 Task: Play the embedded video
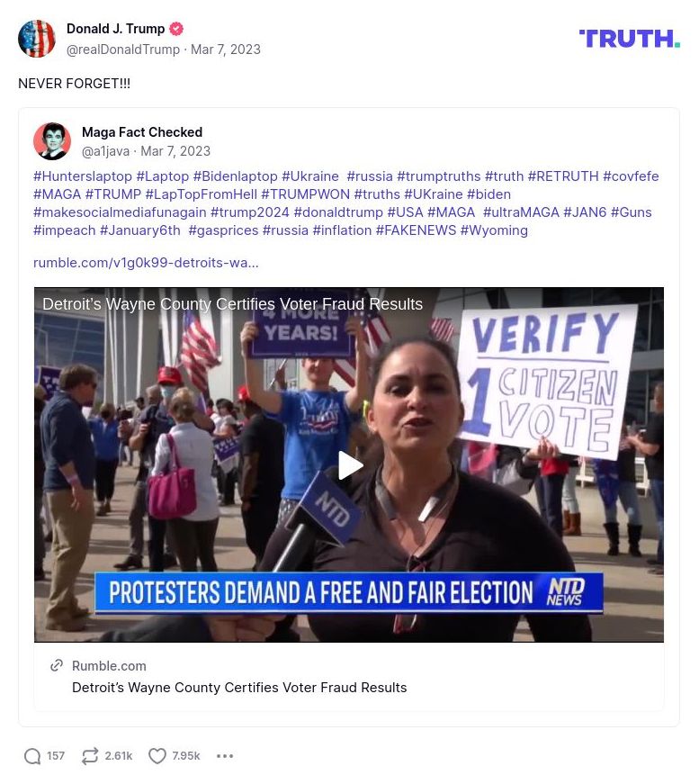tap(349, 465)
